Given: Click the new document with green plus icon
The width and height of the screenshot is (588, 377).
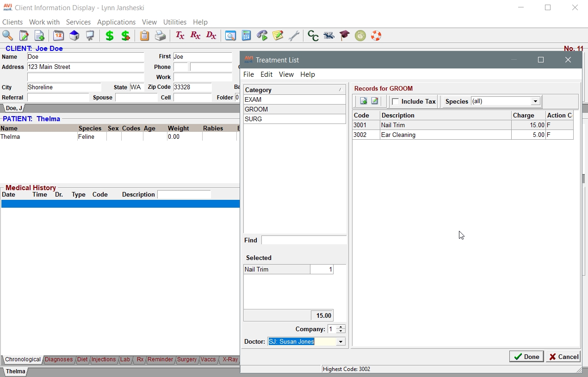Looking at the screenshot, I should pos(39,36).
